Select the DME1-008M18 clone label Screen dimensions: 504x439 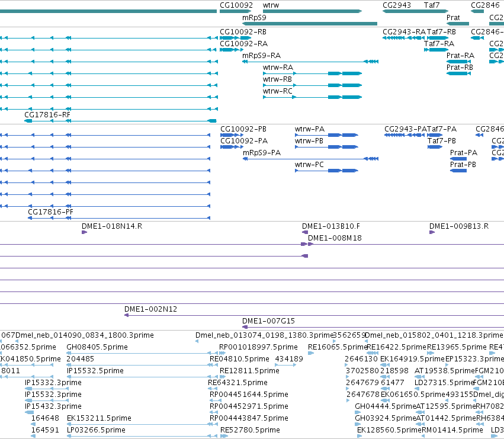click(335, 238)
